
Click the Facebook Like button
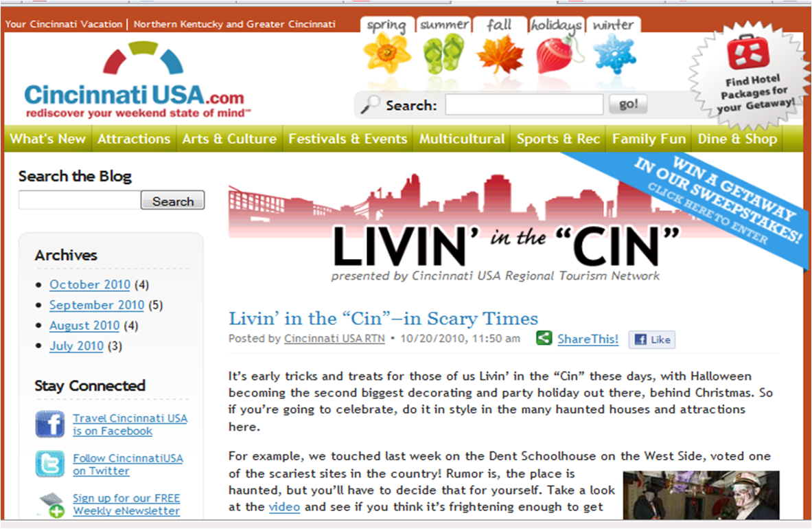[652, 339]
